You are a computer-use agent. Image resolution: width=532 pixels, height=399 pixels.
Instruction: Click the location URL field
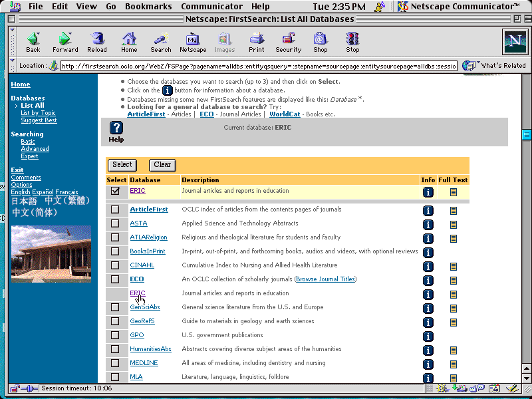[x=259, y=66]
